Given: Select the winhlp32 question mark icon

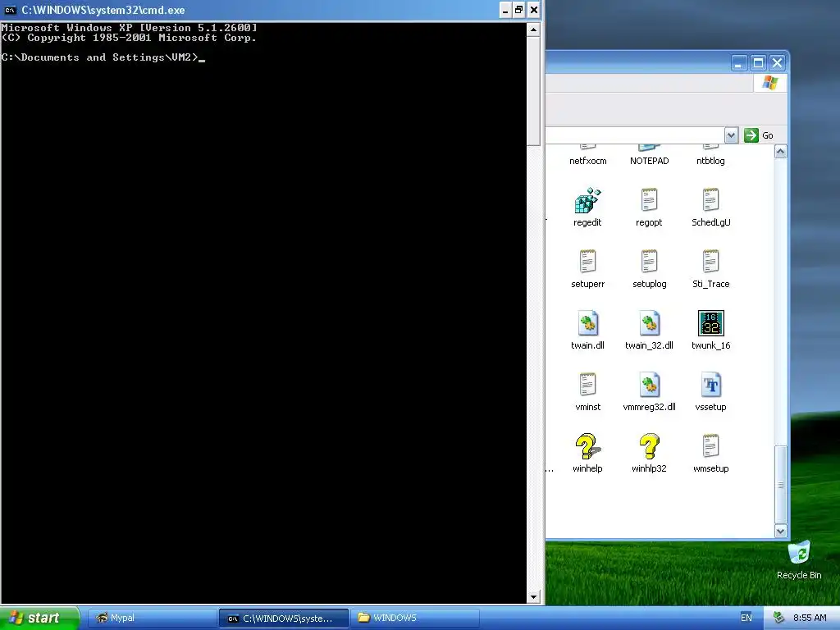Looking at the screenshot, I should (x=649, y=446).
